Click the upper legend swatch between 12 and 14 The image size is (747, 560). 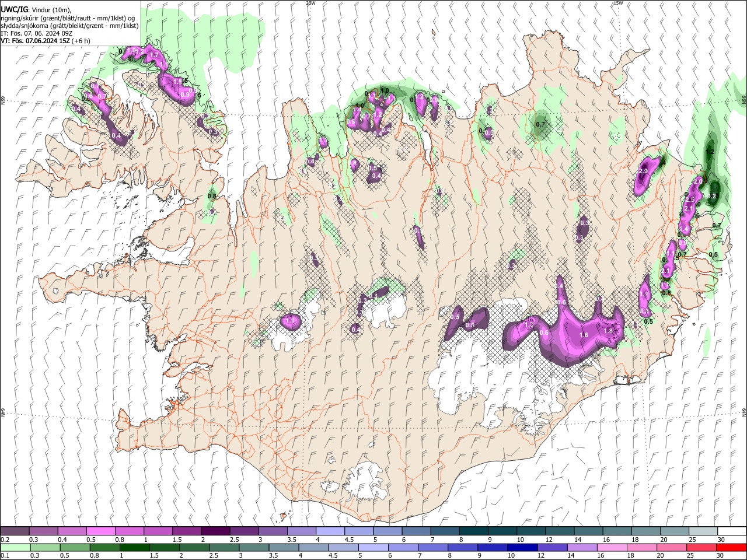(559, 531)
